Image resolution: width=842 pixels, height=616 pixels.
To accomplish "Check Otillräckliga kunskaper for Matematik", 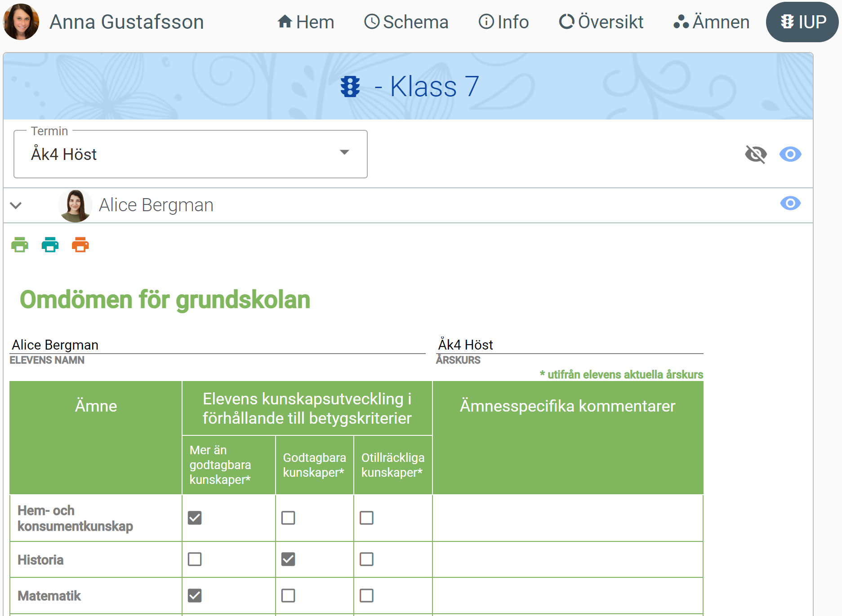I will coord(366,595).
